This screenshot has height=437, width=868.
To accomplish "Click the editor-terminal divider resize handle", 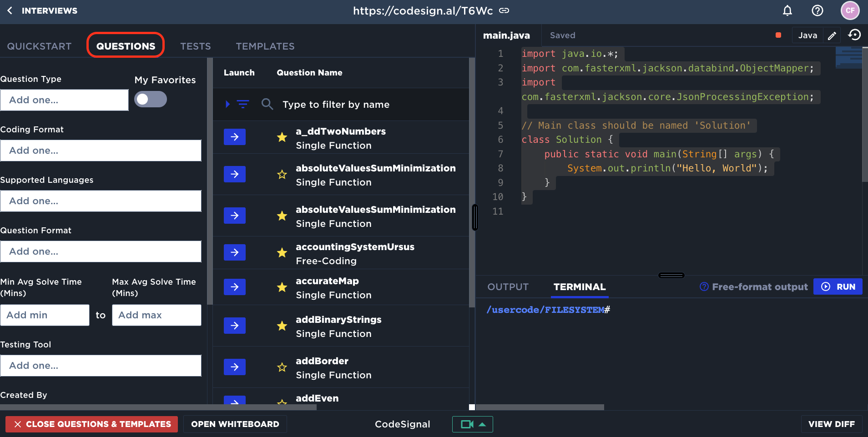I will (671, 275).
